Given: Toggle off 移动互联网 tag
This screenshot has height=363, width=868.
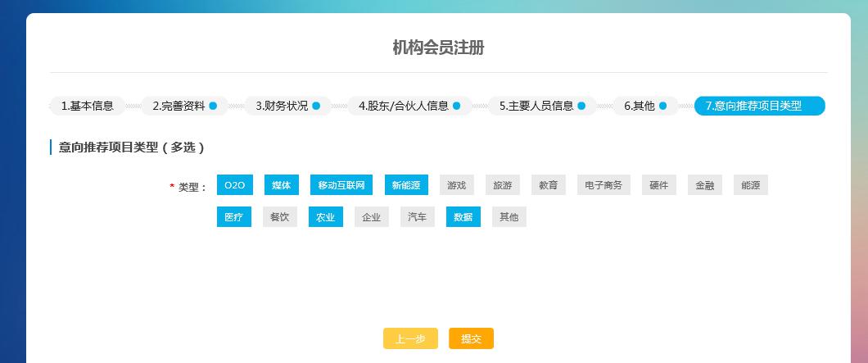Looking at the screenshot, I should point(341,185).
